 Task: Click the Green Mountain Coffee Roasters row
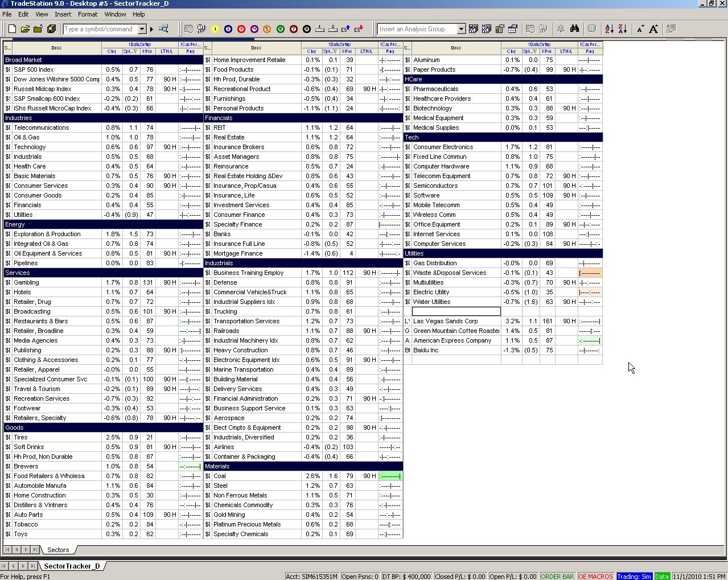point(503,331)
